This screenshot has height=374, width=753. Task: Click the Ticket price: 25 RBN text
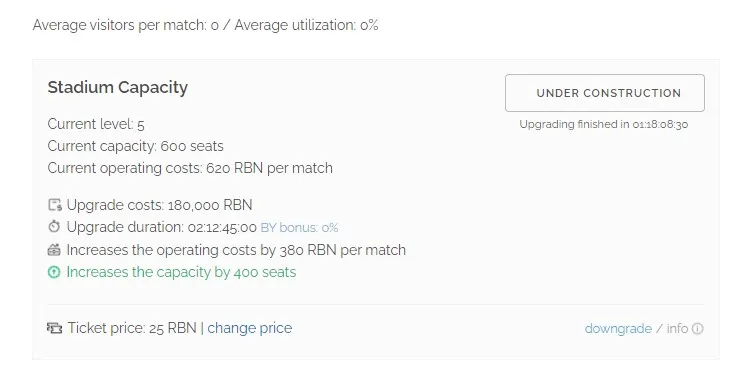132,328
